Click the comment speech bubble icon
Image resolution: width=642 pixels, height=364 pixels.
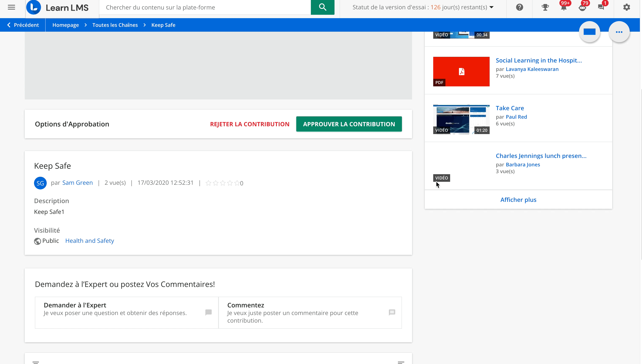click(x=392, y=312)
